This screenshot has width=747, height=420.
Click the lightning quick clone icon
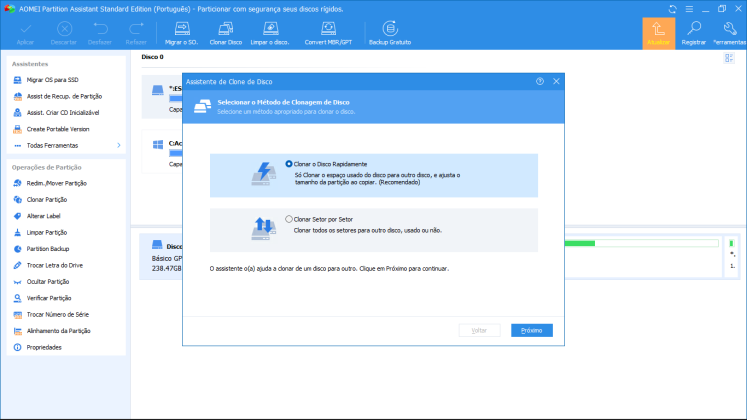(264, 174)
